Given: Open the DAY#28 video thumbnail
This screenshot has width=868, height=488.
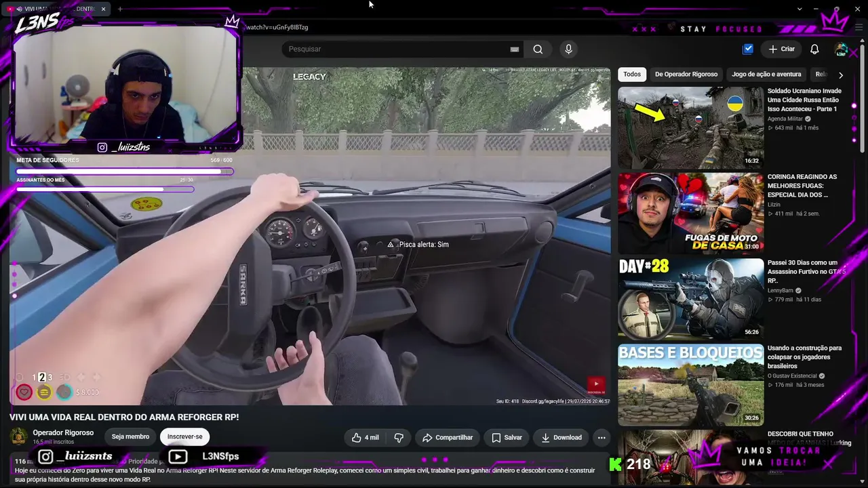Looking at the screenshot, I should pyautogui.click(x=690, y=299).
